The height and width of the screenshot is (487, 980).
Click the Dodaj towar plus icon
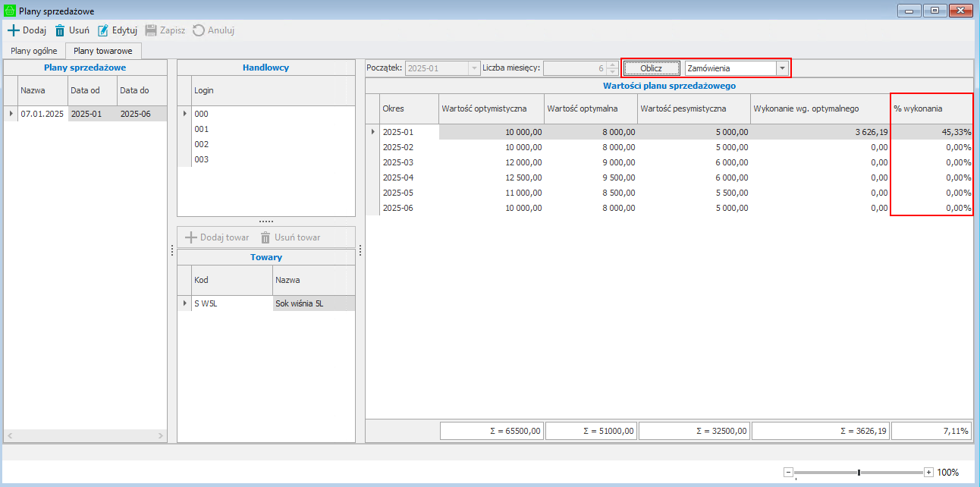pos(191,237)
